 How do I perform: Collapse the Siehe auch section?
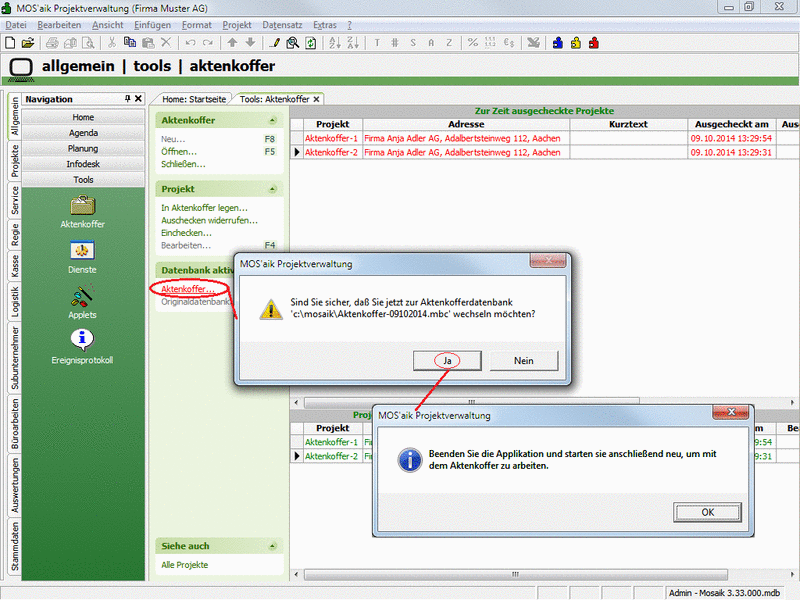click(272, 546)
